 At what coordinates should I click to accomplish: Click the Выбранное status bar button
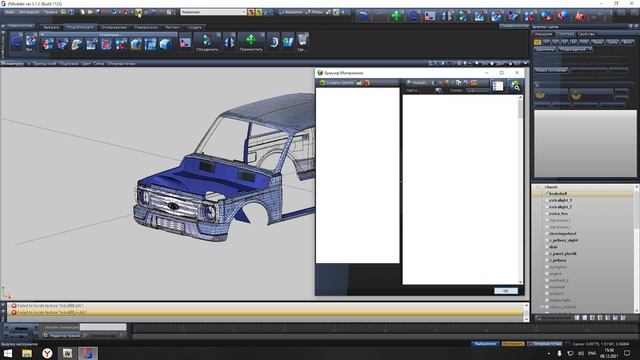point(485,344)
